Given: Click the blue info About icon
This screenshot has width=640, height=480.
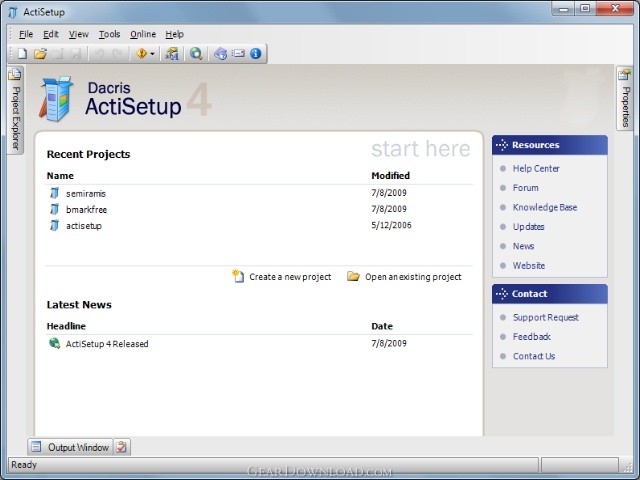Looking at the screenshot, I should coord(256,53).
